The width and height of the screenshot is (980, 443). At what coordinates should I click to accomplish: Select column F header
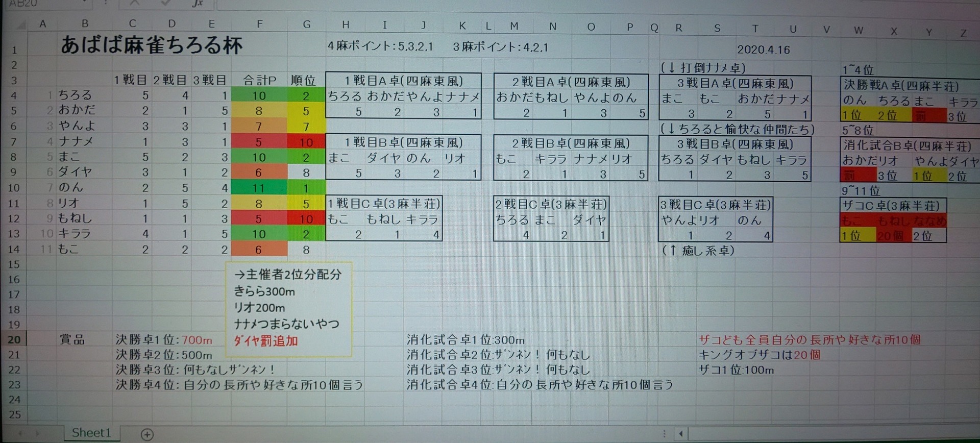[x=259, y=24]
